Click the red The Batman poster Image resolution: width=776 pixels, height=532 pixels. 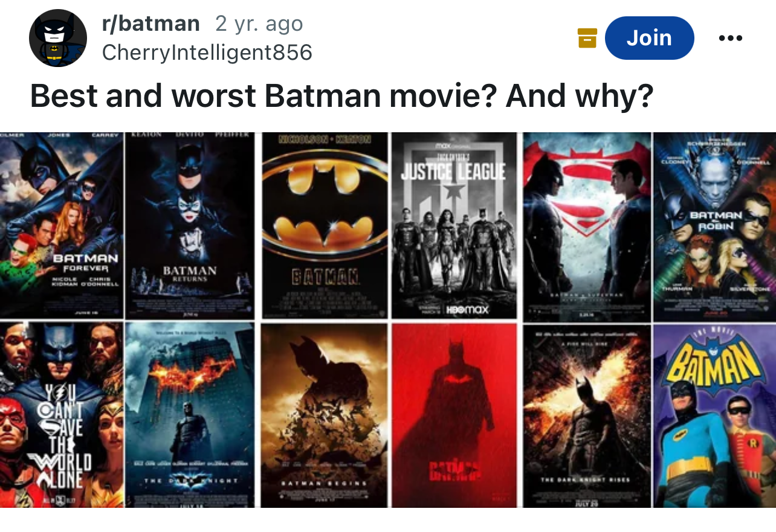pyautogui.click(x=454, y=415)
